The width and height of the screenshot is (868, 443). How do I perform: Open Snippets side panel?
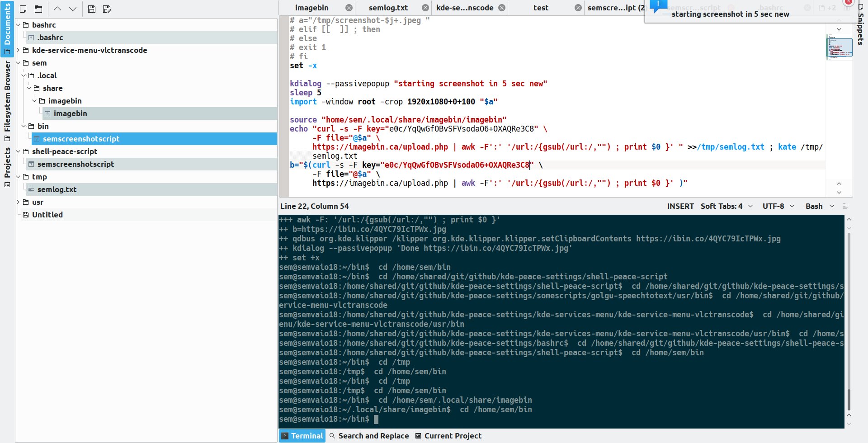coord(860,25)
